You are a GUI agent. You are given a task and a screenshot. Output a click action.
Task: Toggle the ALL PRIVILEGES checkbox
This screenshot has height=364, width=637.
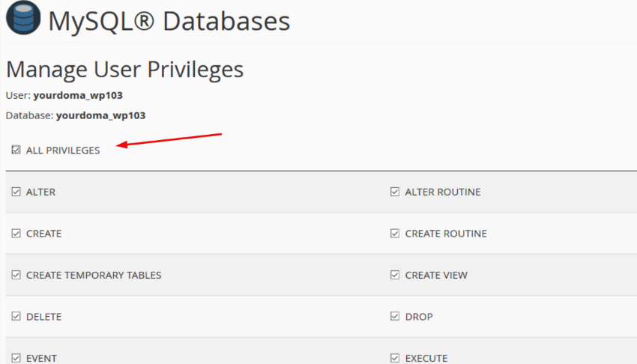click(16, 151)
